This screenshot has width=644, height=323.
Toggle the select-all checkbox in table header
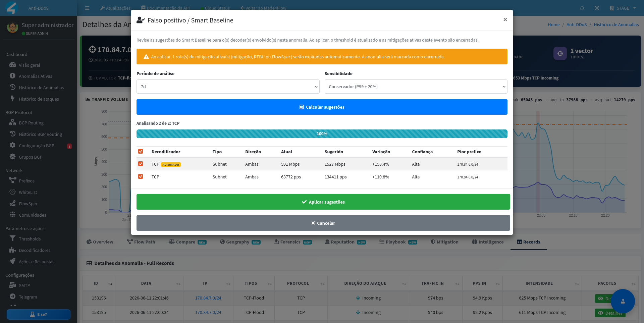[x=141, y=151]
